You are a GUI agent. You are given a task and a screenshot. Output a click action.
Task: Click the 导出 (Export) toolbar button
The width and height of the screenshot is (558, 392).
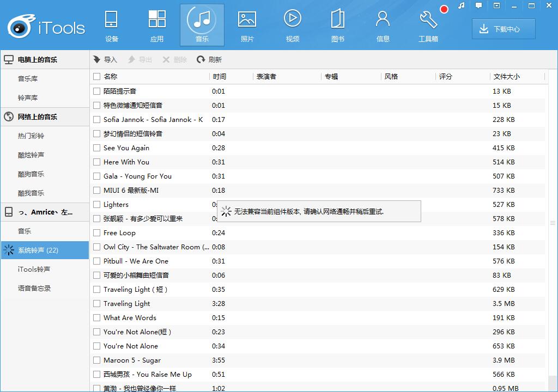point(140,60)
